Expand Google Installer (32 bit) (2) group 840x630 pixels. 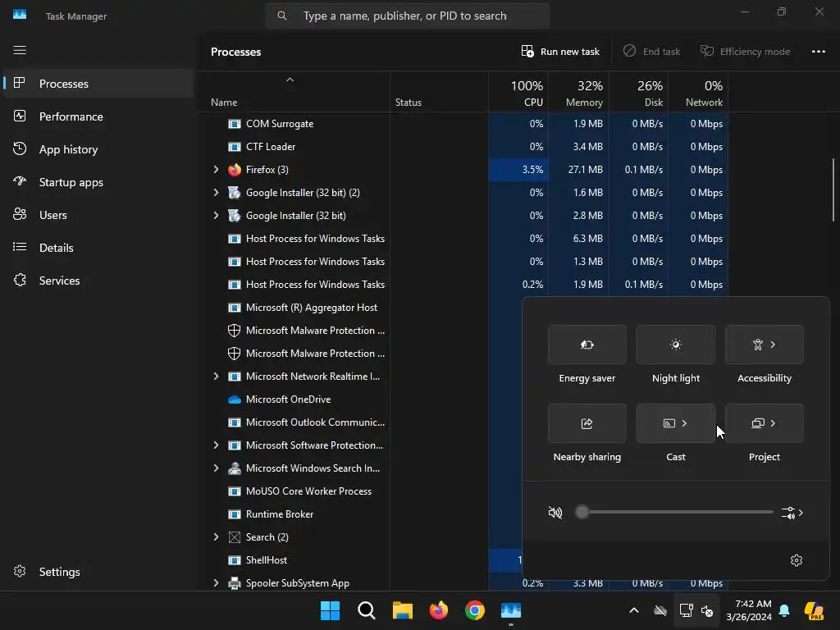pos(216,192)
